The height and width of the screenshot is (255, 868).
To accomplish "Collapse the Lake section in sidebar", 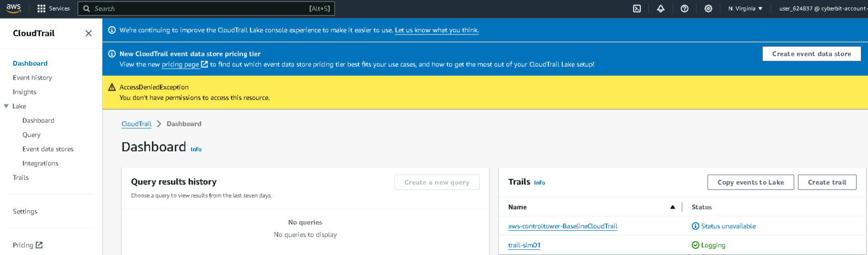I will (6, 106).
